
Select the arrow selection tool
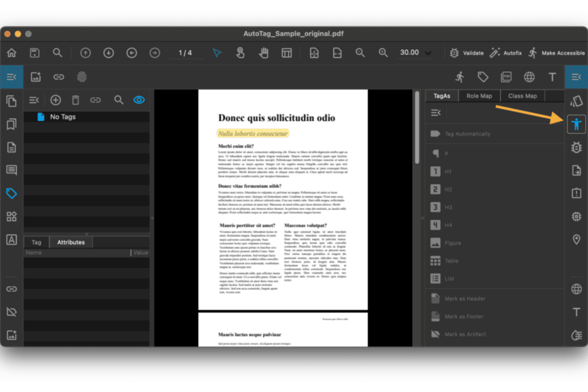pos(217,53)
